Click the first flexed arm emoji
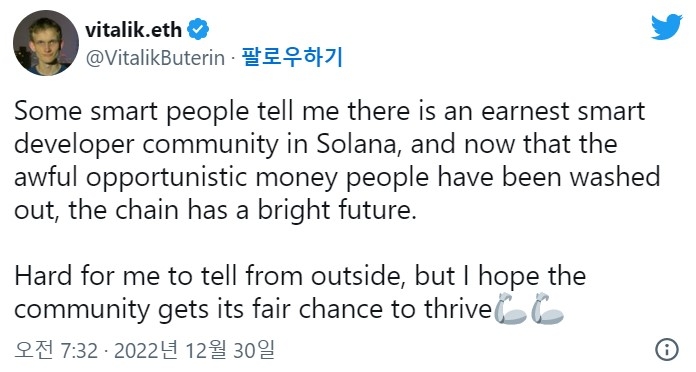The height and width of the screenshot is (372, 696). point(510,308)
